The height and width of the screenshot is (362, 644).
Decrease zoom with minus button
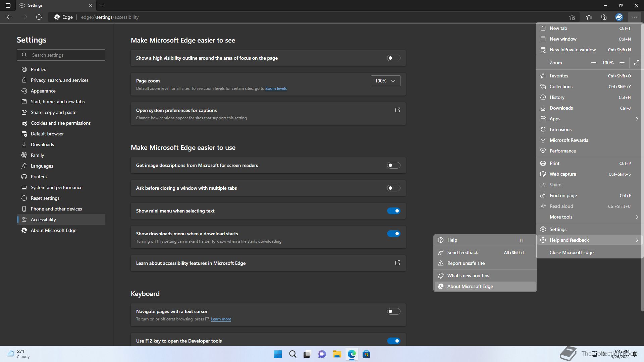point(593,63)
